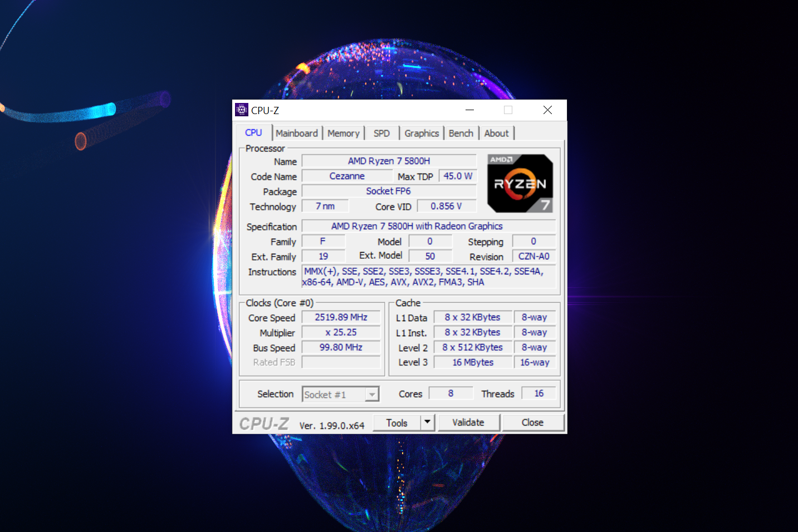Click the empty Rated FSB field
The height and width of the screenshot is (532, 798).
coord(341,362)
